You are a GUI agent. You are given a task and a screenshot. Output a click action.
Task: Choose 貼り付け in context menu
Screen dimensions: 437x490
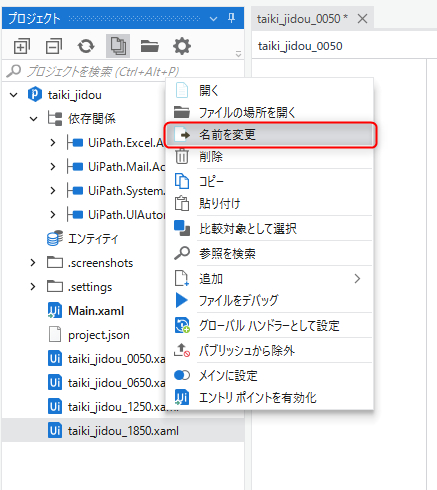pos(269,203)
